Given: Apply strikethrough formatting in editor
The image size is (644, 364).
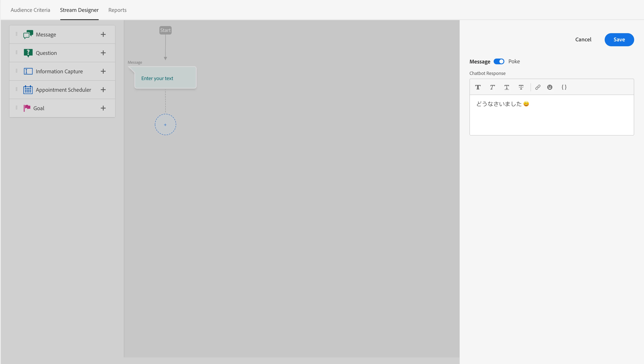Looking at the screenshot, I should [521, 87].
